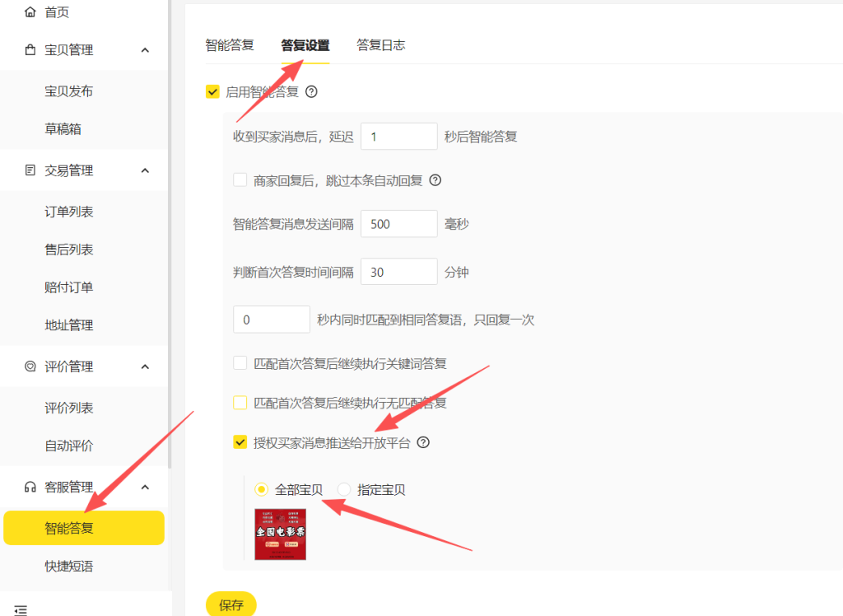Collapse the 交易管理 section chevron
The height and width of the screenshot is (616, 843).
click(x=145, y=170)
